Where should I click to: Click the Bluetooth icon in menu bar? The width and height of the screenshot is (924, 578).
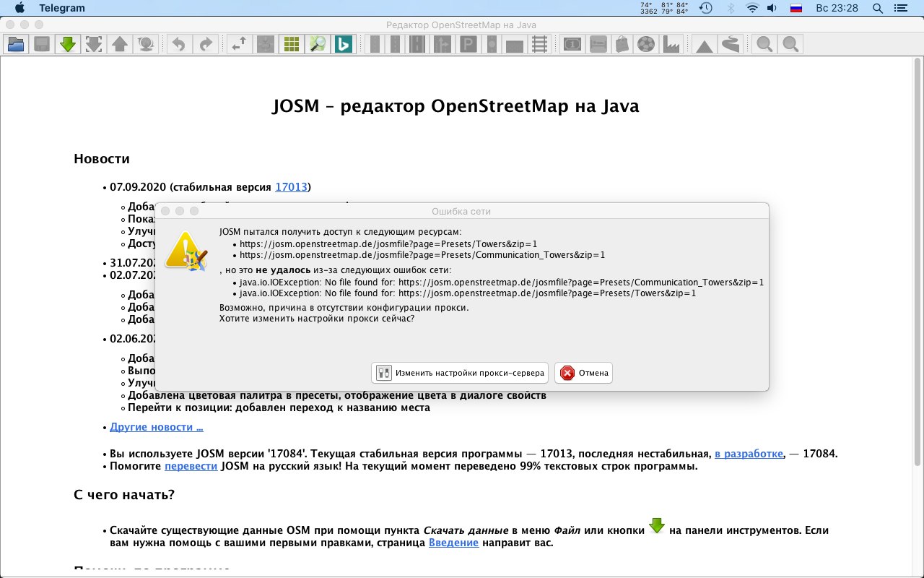click(730, 8)
